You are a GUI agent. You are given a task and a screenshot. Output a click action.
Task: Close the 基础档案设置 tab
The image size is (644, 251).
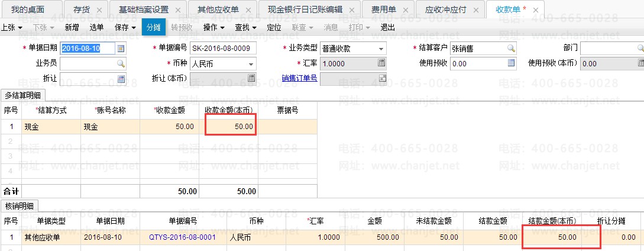pos(177,10)
